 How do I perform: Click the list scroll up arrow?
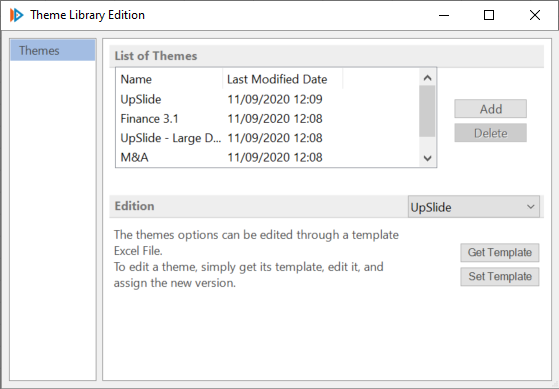click(427, 77)
